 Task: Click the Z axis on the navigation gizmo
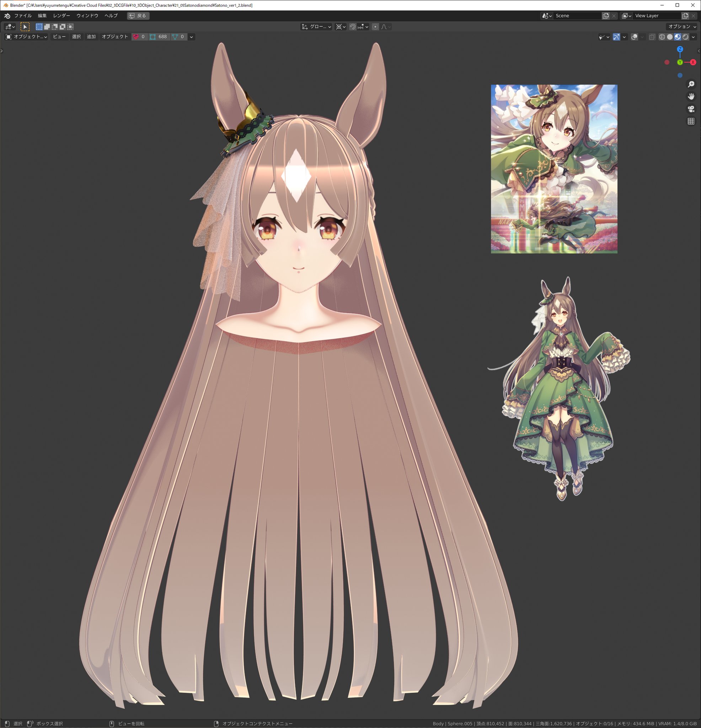coord(680,49)
